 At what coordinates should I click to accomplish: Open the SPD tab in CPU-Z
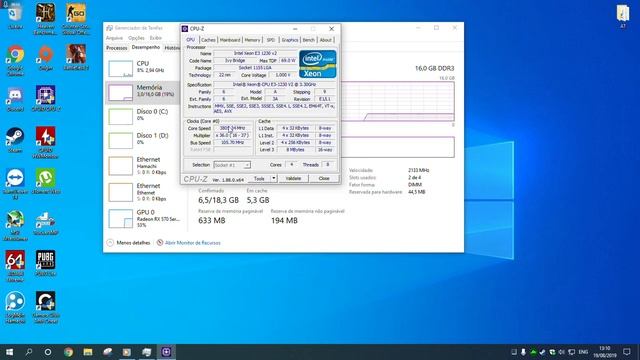pos(271,40)
